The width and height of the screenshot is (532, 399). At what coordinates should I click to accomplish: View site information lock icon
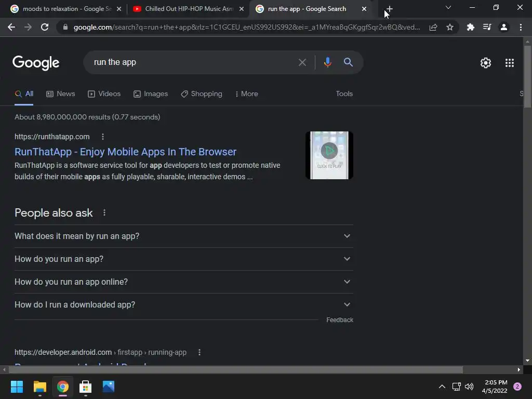(65, 27)
